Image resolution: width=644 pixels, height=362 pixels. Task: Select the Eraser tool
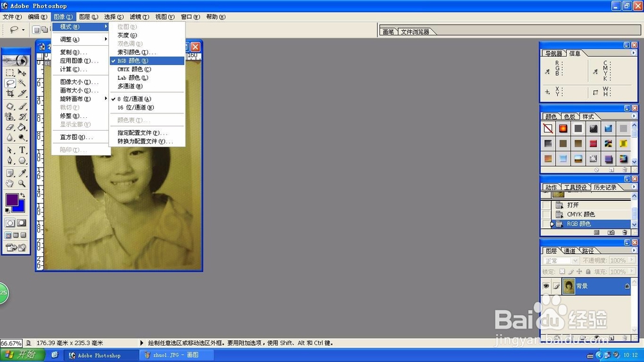tap(10, 128)
